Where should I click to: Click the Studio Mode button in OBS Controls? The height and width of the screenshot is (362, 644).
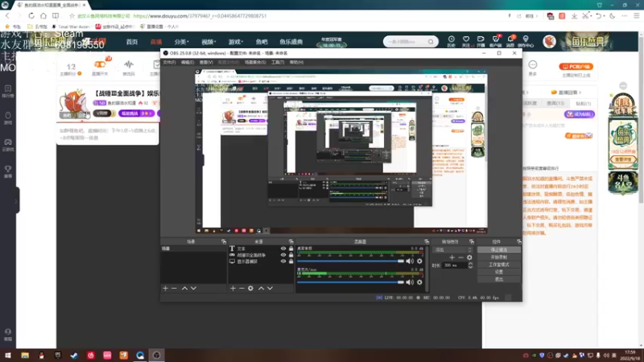(498, 265)
